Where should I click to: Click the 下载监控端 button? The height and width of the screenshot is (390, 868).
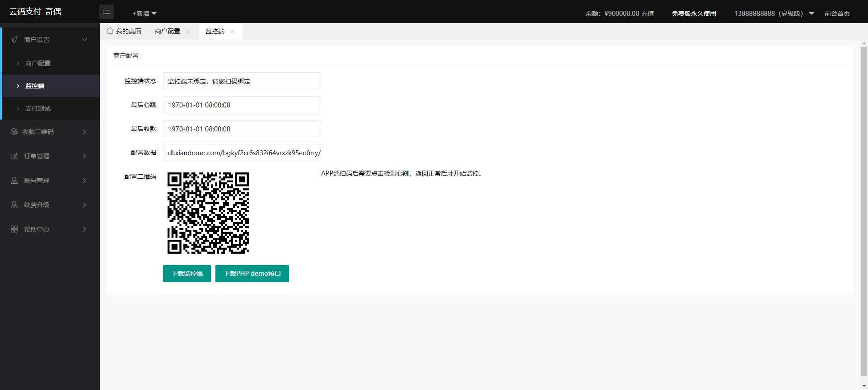pyautogui.click(x=187, y=274)
